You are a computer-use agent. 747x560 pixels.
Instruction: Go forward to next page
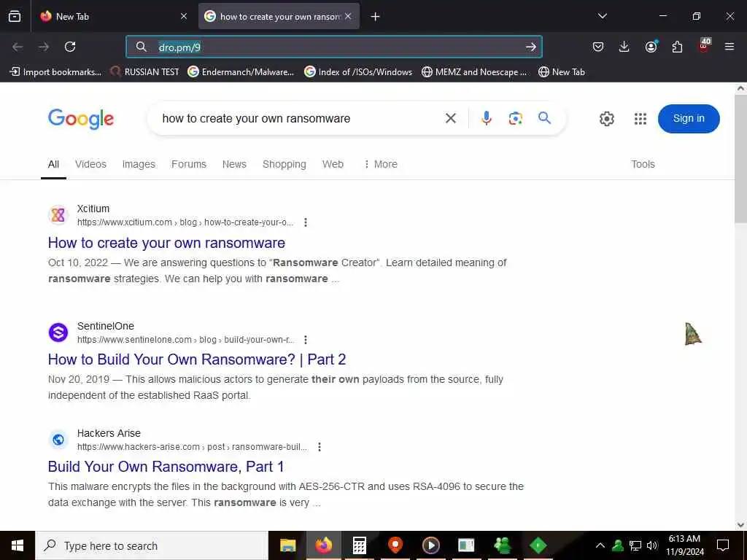[x=44, y=47]
